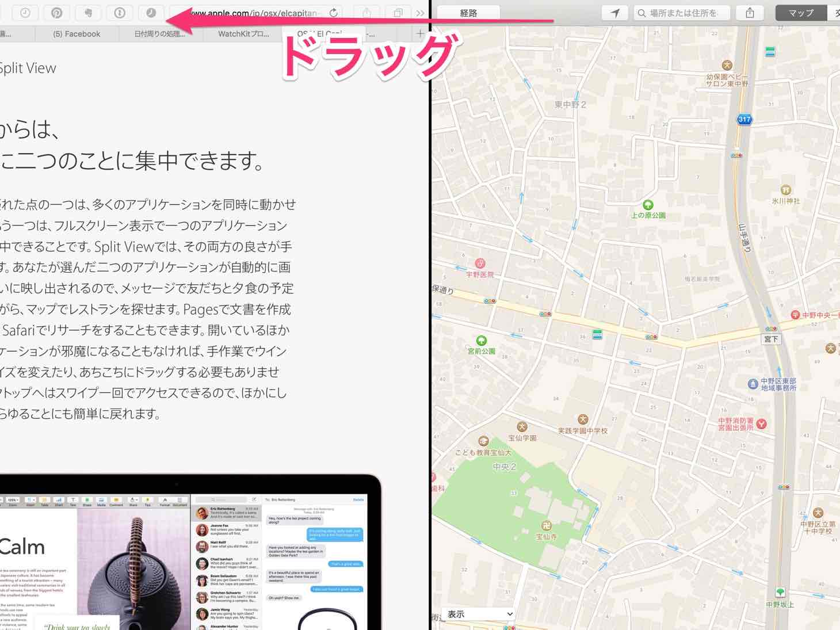Viewport: 840px width, 630px height.
Task: Click the 東中野２ district label
Action: tap(570, 105)
